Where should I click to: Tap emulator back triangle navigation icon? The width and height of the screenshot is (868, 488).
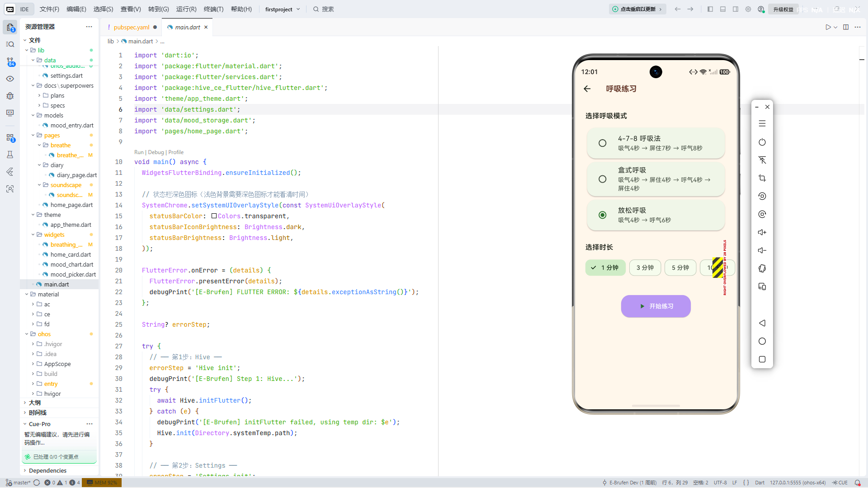tap(762, 323)
